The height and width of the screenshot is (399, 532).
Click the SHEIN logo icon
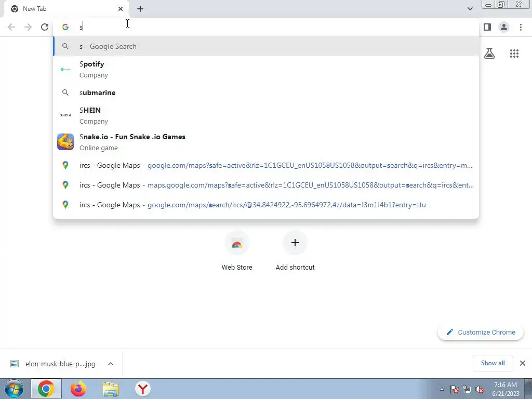(65, 115)
